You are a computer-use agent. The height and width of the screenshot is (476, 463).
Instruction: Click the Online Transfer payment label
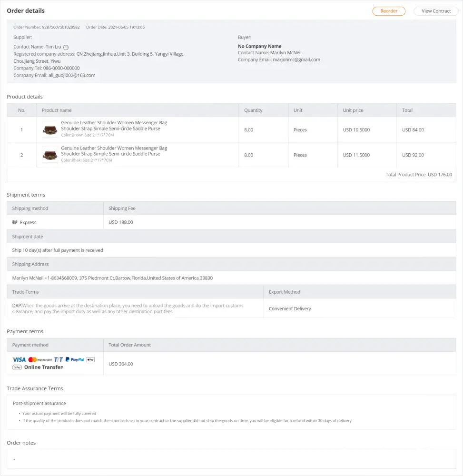point(43,367)
